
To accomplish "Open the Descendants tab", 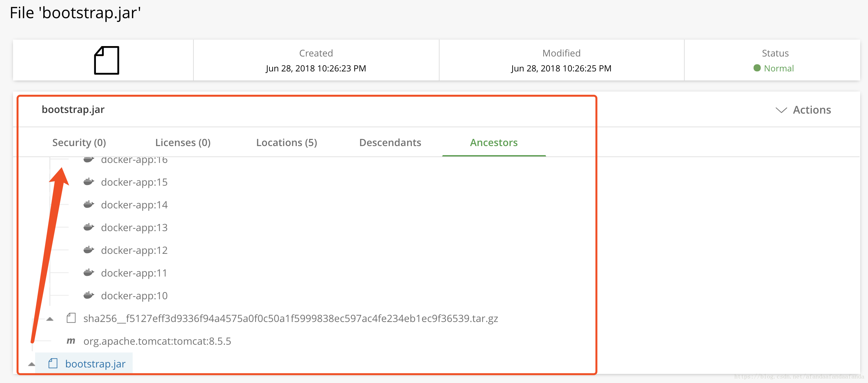I will [x=390, y=142].
